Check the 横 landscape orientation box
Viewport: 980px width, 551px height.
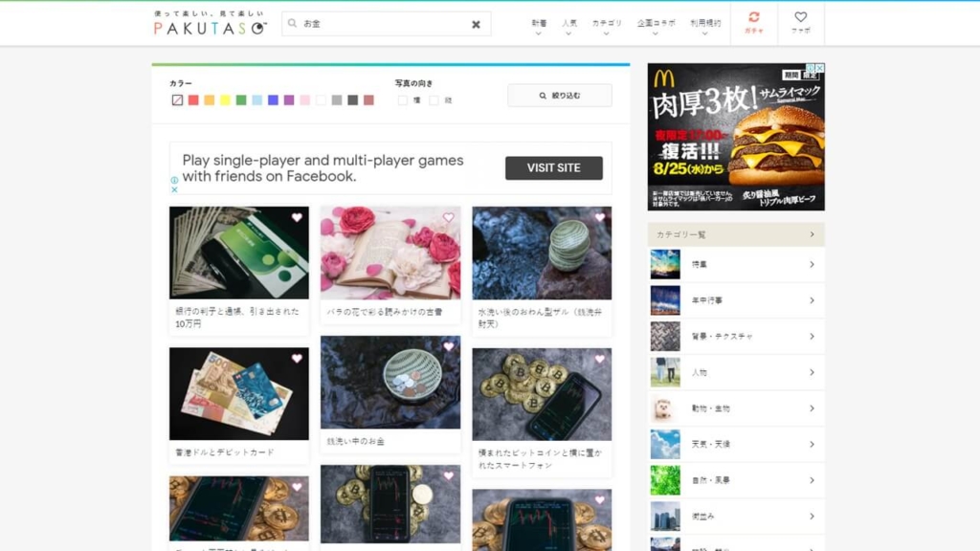click(403, 99)
